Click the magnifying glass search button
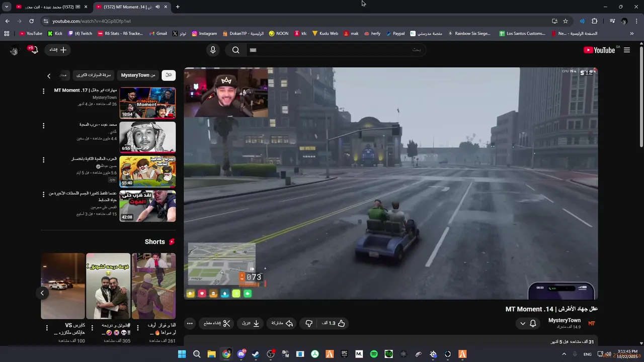This screenshot has width=644, height=362. tap(235, 50)
